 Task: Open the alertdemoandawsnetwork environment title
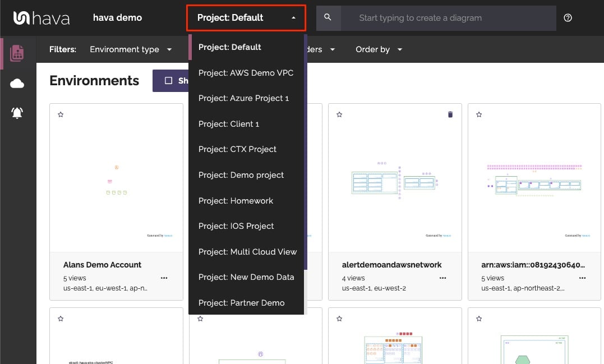(391, 265)
